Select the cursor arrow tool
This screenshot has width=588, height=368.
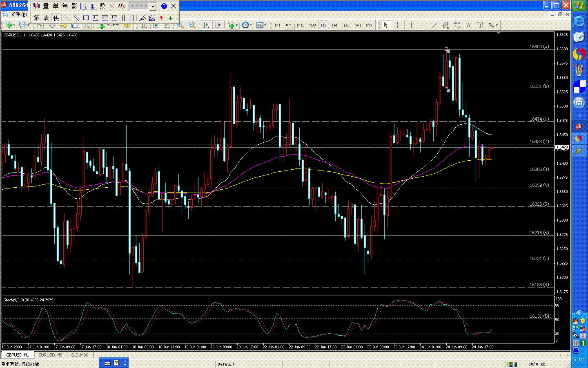point(385,25)
